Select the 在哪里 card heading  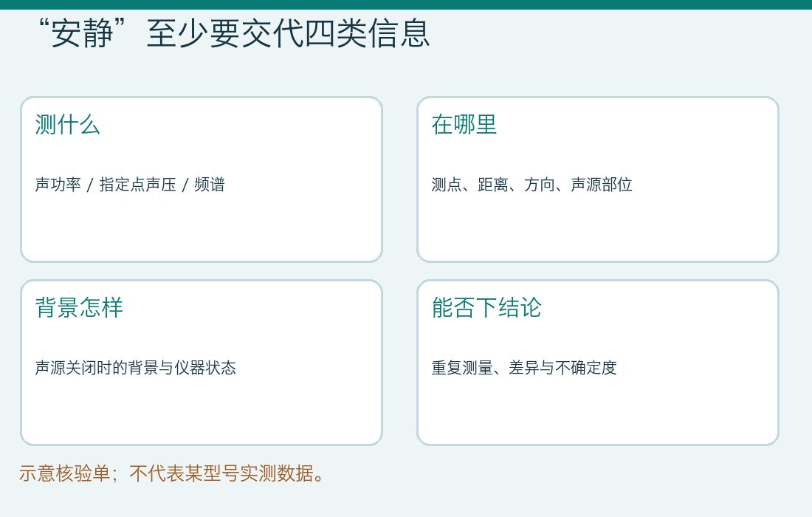464,125
